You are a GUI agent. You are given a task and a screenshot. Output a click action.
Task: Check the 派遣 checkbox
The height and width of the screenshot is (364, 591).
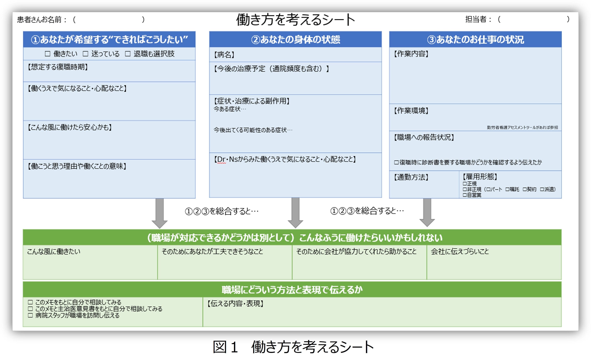(x=542, y=189)
